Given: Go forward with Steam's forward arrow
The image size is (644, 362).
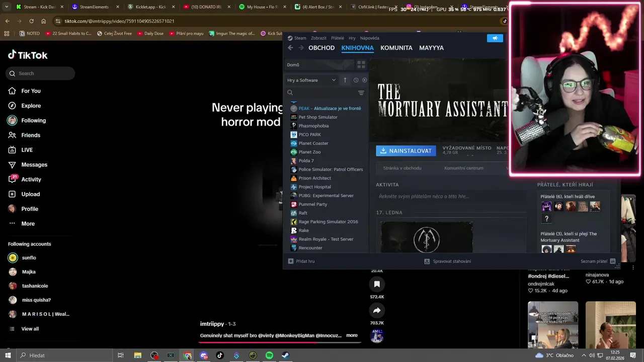Looking at the screenshot, I should pos(301,48).
